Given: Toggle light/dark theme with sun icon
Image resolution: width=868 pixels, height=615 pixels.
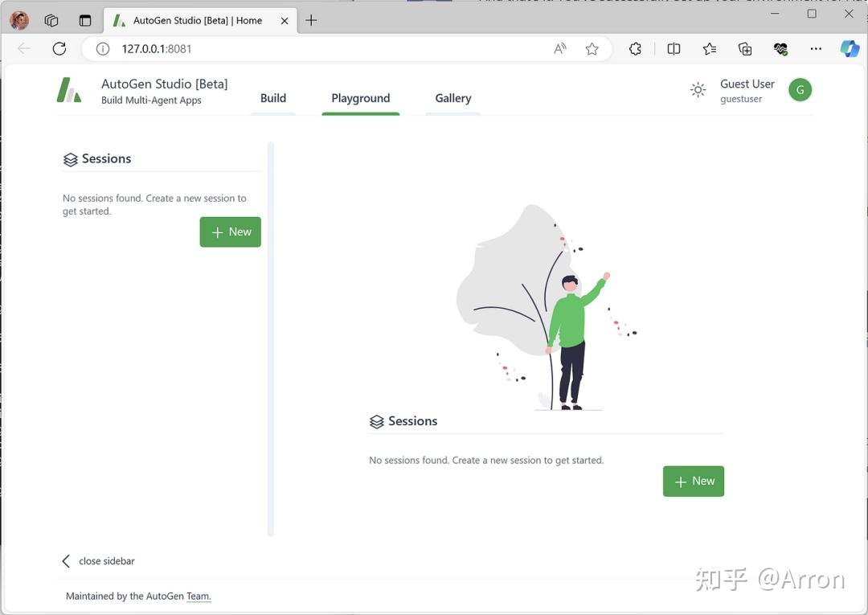Looking at the screenshot, I should 698,89.
